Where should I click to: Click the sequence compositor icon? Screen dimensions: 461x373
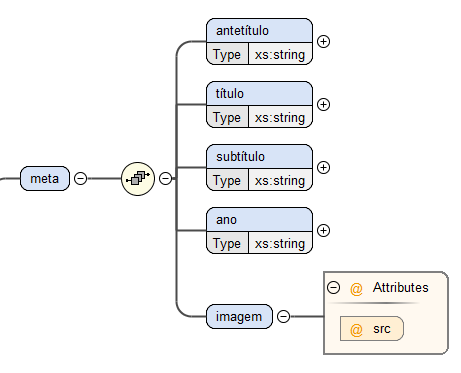tap(138, 179)
